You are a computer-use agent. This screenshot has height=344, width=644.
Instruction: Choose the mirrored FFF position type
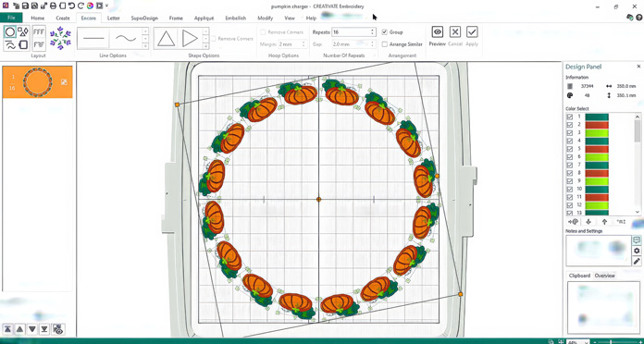coord(39,44)
